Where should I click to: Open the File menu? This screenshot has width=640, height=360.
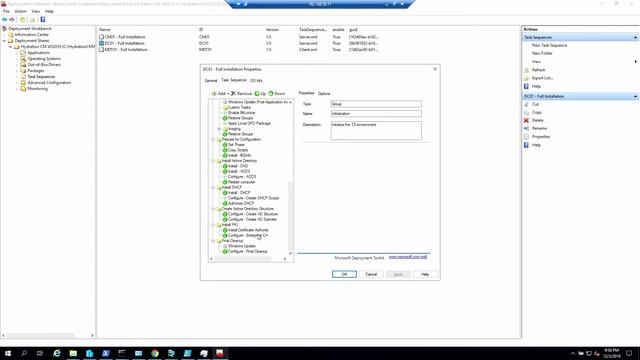(6, 11)
